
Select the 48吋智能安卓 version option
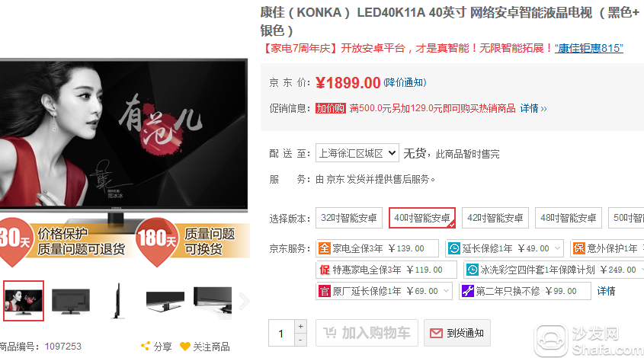click(x=568, y=218)
